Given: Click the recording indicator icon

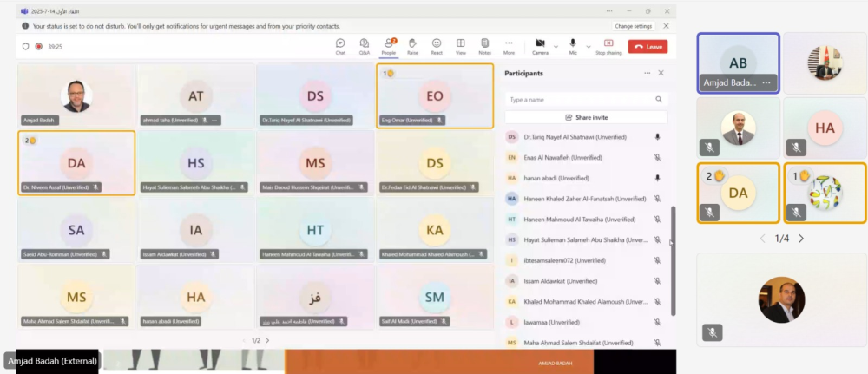Looking at the screenshot, I should click(39, 47).
